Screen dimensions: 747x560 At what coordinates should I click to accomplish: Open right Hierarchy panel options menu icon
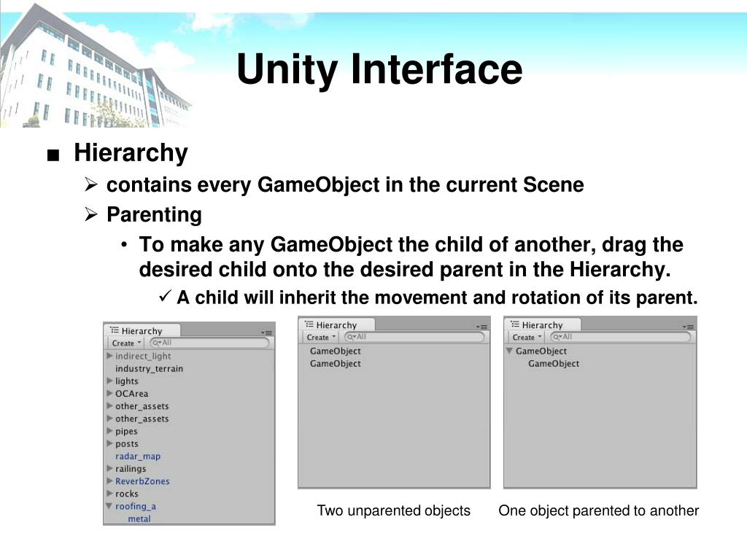coord(688,327)
